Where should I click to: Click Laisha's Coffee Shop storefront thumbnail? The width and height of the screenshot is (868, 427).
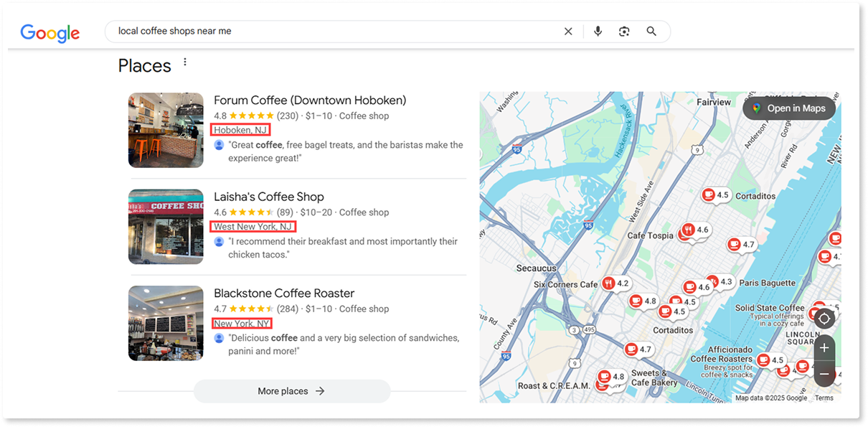[x=166, y=227]
